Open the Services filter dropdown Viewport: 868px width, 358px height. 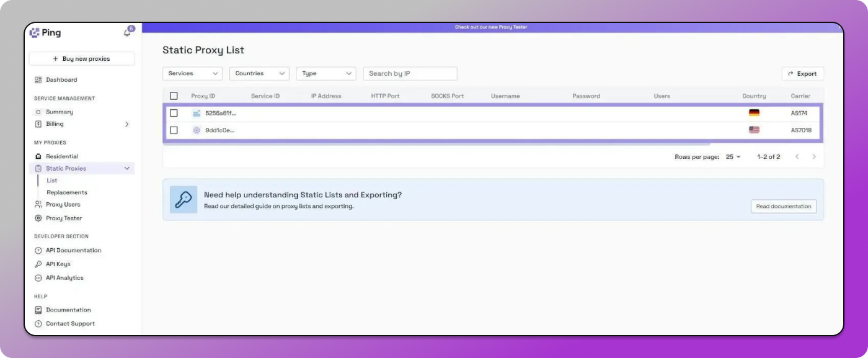[x=192, y=74]
